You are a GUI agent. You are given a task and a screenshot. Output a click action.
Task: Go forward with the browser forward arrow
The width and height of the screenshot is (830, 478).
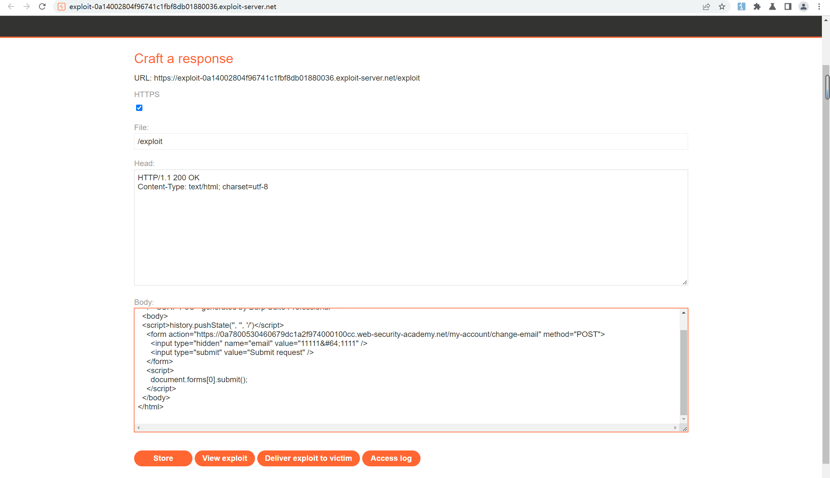26,7
